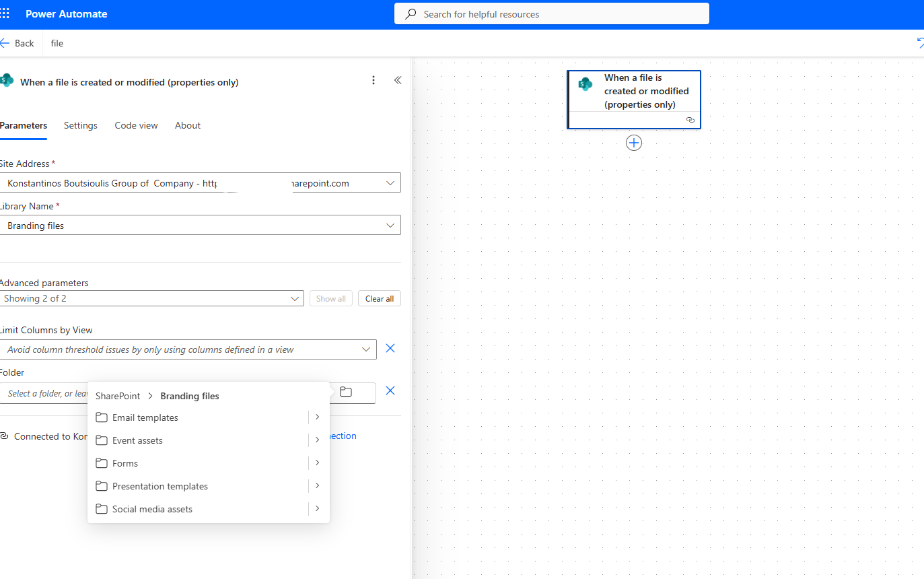Image resolution: width=924 pixels, height=579 pixels.
Task: Click the SharePoint icon on trigger card
Action: click(585, 85)
